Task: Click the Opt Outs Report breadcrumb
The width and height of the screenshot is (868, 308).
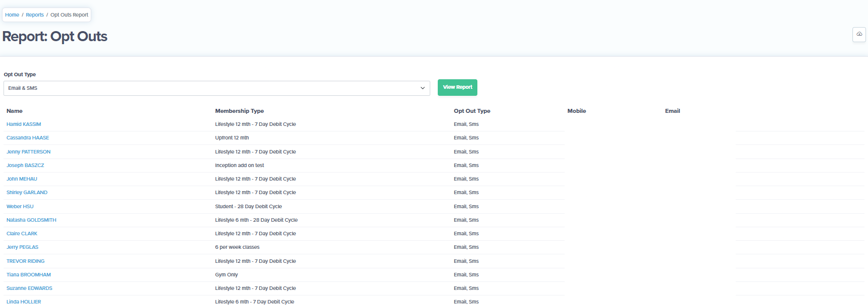Action: click(x=69, y=15)
